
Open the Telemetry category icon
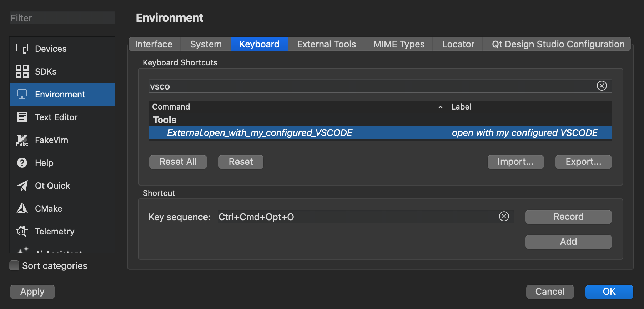(22, 231)
